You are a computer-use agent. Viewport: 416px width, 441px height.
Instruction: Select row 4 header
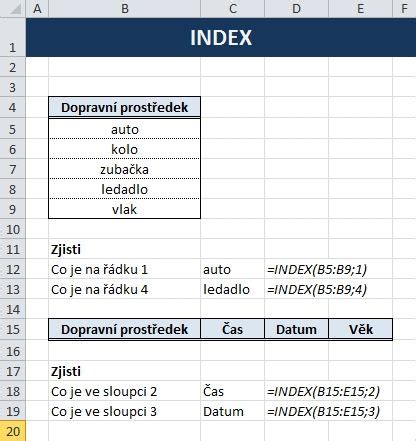[13, 107]
